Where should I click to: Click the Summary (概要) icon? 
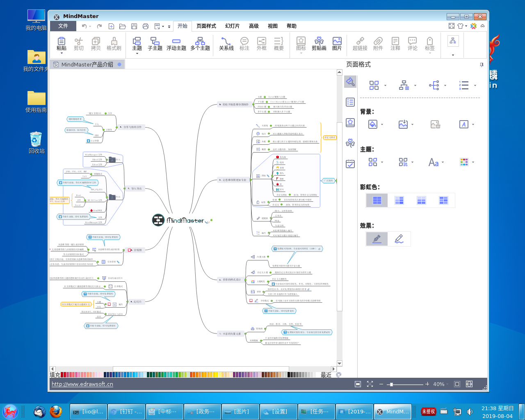tap(279, 41)
